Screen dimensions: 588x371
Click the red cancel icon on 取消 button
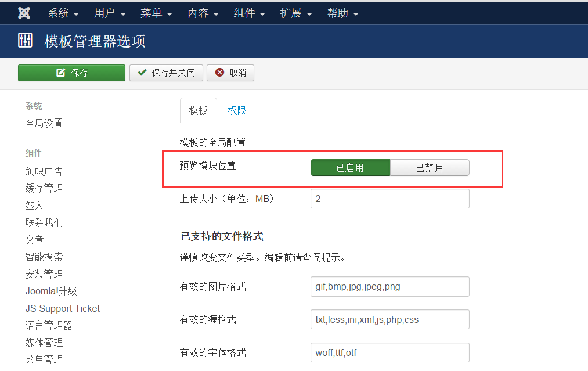click(218, 73)
